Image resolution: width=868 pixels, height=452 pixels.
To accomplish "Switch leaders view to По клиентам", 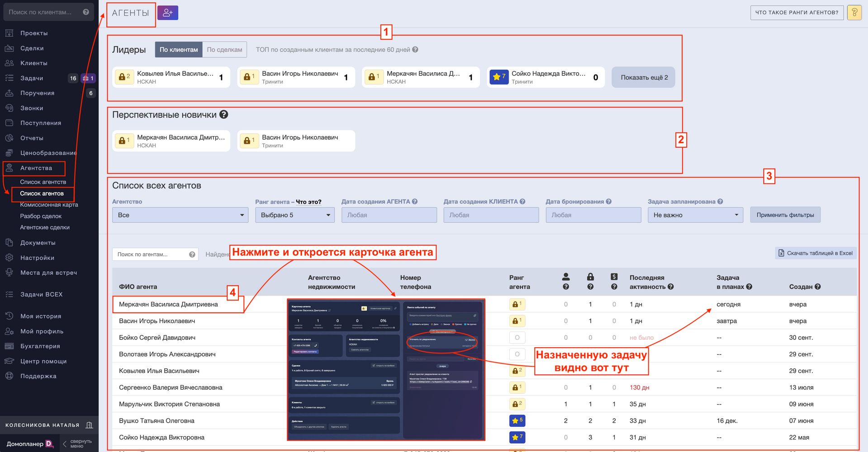I will [179, 50].
